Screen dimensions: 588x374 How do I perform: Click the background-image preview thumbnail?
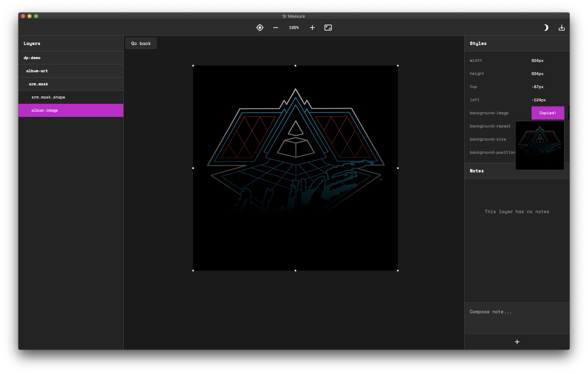point(539,145)
